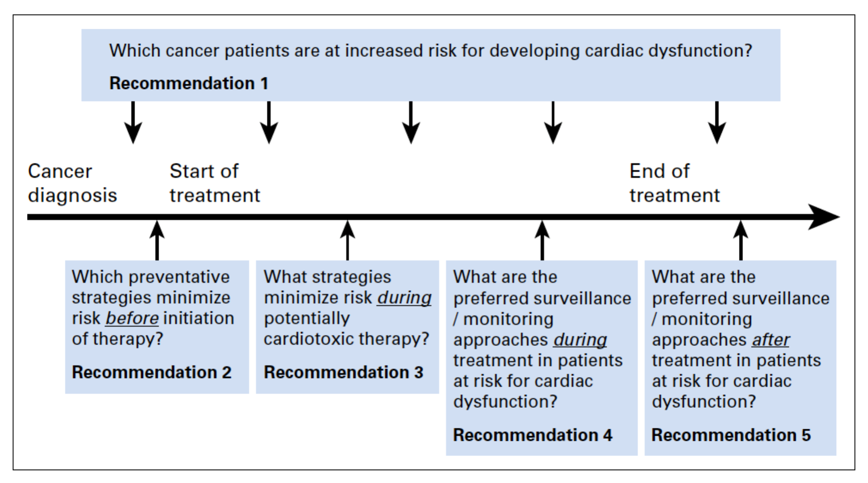The image size is (868, 483).
Task: Select the bold Recommendation 3 label
Action: [343, 372]
